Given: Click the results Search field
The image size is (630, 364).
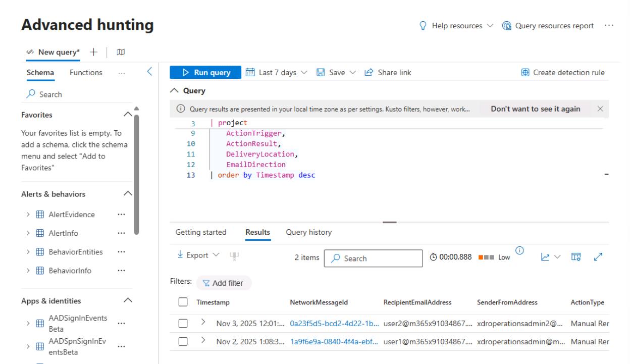Looking at the screenshot, I should [373, 258].
